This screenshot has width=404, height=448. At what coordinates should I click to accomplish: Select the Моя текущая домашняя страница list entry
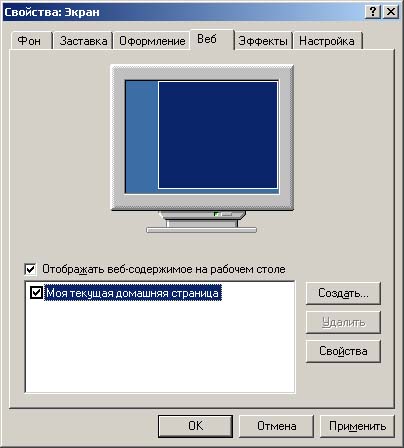pos(133,293)
